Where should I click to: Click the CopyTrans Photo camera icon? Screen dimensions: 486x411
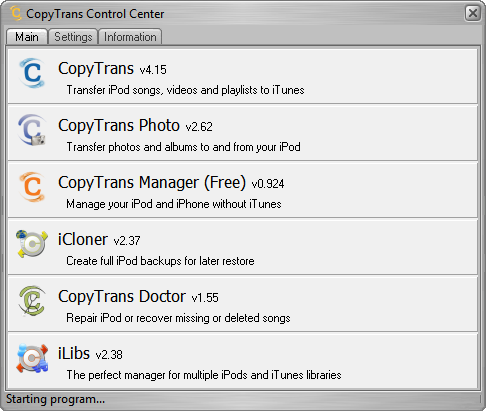point(32,130)
